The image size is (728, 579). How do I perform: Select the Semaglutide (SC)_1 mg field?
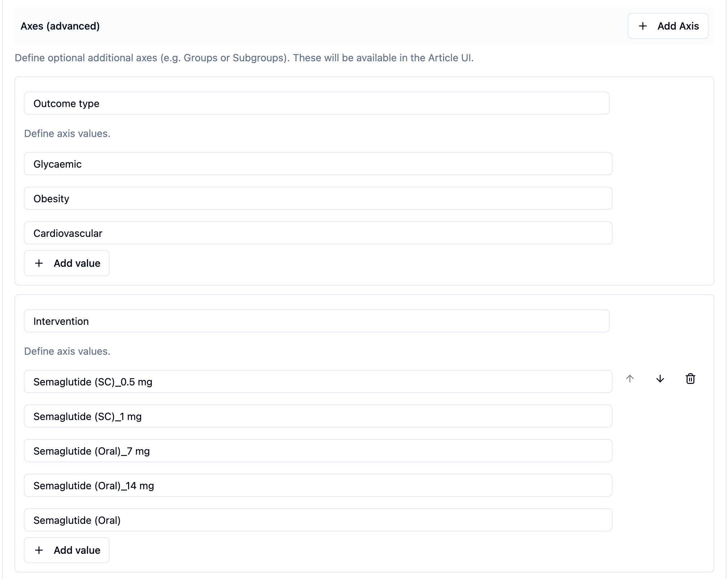click(318, 416)
